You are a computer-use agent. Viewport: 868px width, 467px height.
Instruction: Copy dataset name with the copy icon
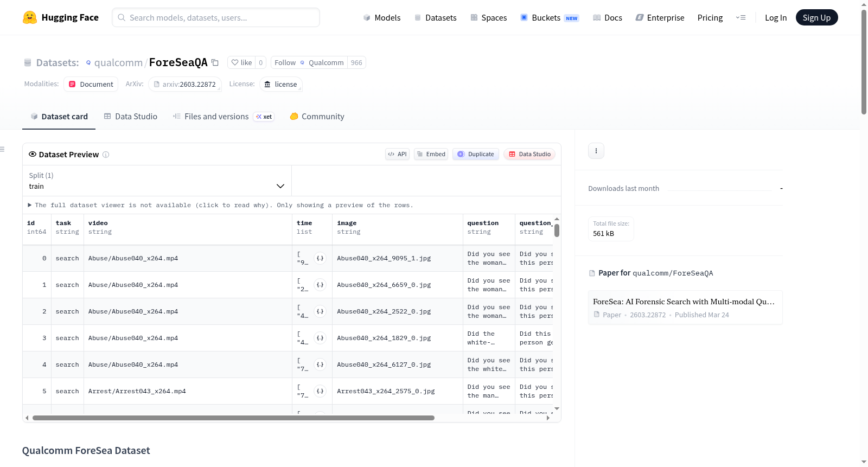click(x=215, y=62)
